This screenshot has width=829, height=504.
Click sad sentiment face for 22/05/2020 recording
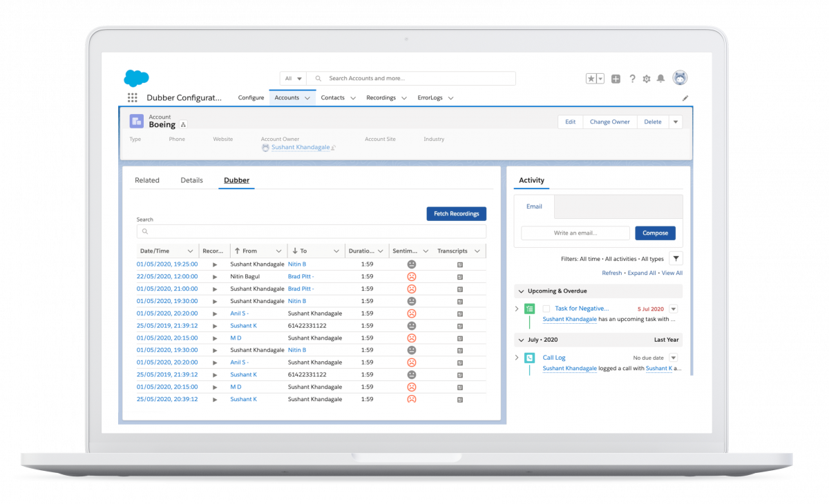pos(412,277)
